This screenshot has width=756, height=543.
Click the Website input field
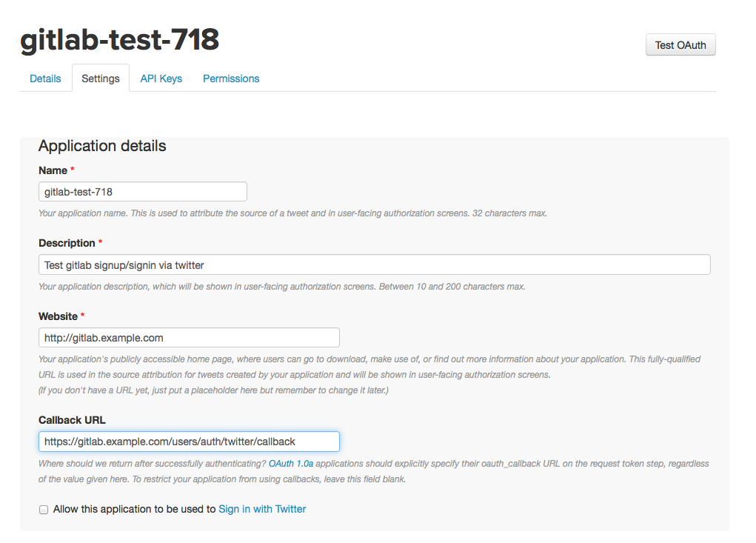click(x=189, y=337)
